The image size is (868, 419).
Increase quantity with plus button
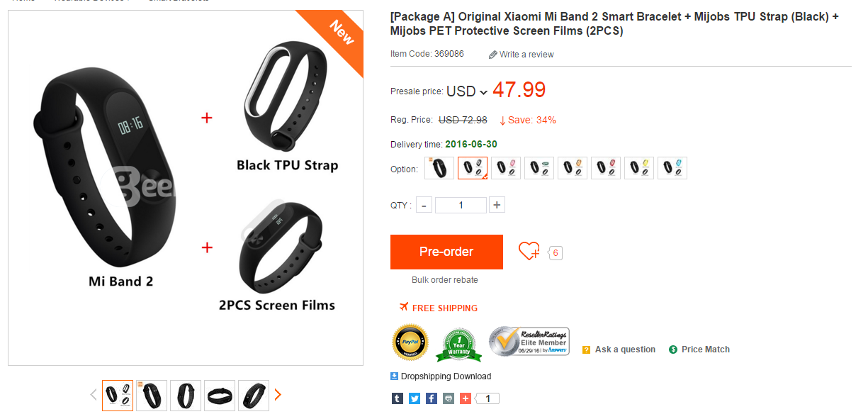click(497, 205)
